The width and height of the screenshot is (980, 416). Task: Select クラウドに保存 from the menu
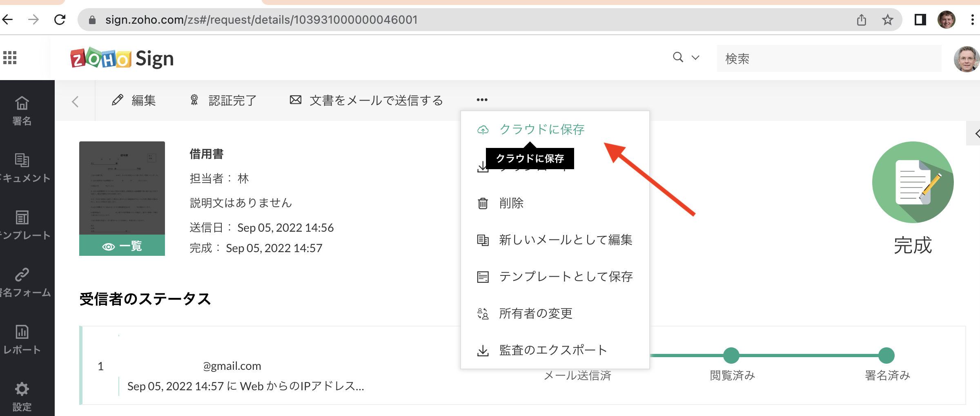(x=541, y=130)
